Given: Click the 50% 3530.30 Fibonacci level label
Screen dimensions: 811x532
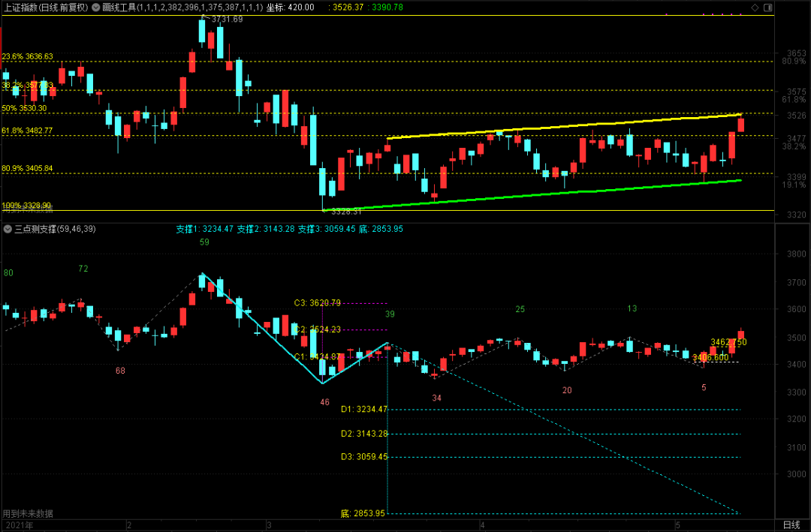Looking at the screenshot, I should point(25,108).
